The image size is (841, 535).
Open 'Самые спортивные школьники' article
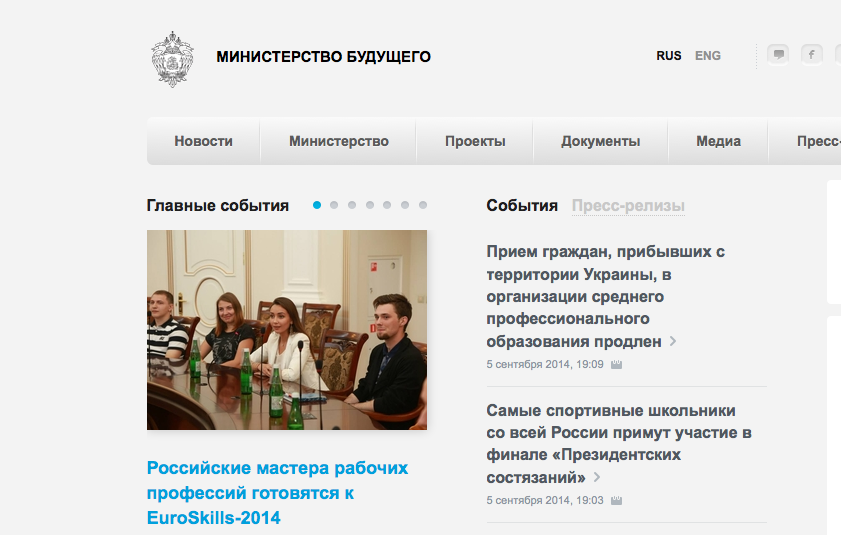(x=619, y=444)
